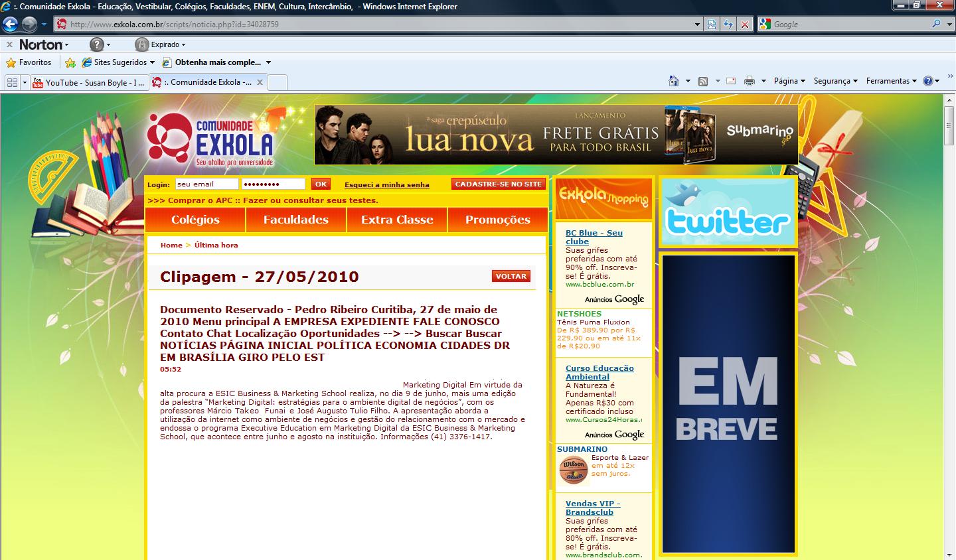Go back with the browser Back arrow
Screen dimensions: 956x560
click(x=9, y=25)
